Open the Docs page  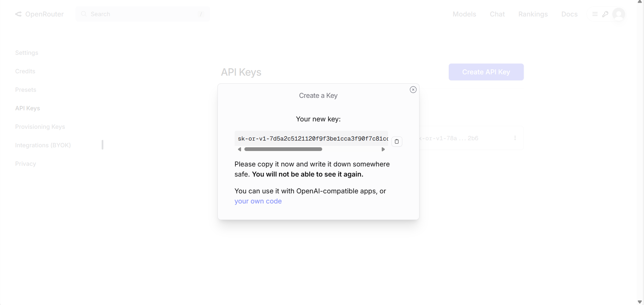click(569, 14)
